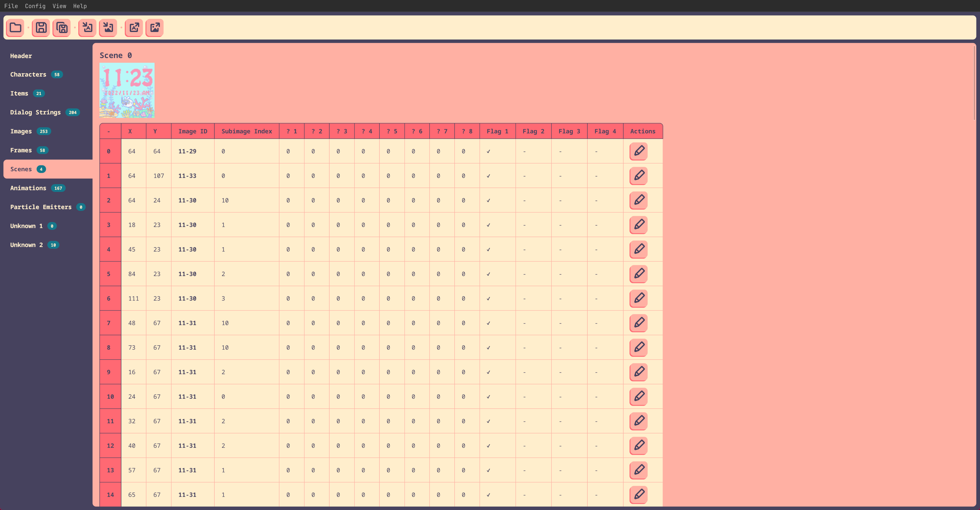The image size is (980, 510).
Task: Go to the Unknown 1 section
Action: click(48, 226)
